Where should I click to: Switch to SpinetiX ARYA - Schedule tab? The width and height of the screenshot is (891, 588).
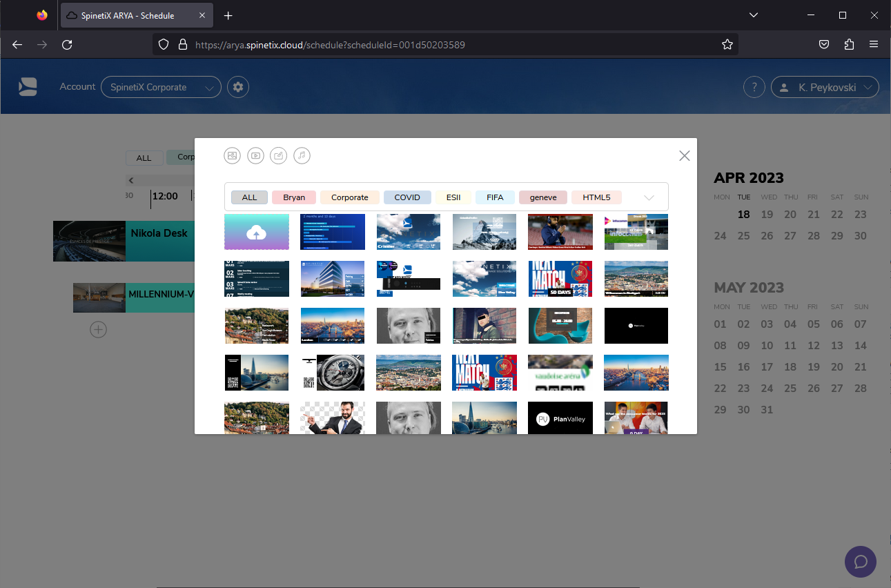[135, 15]
